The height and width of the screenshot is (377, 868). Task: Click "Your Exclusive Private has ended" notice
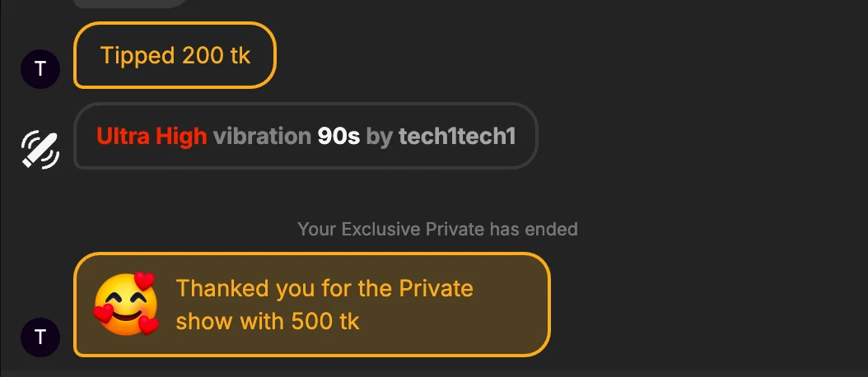437,229
